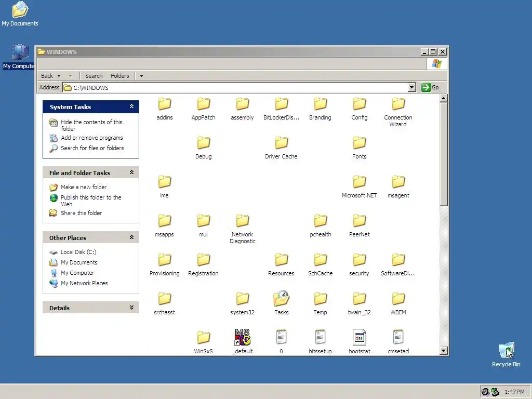Go to Local Disk (C:)
This screenshot has width=532, height=399.
[x=78, y=252]
